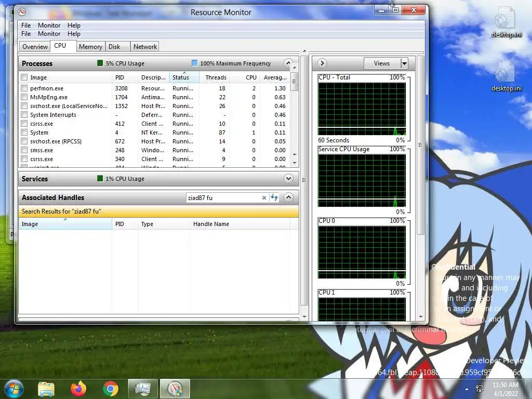Screen dimensions: 532x399
Task: Sort processes by CPU column header
Action: tap(245, 77)
